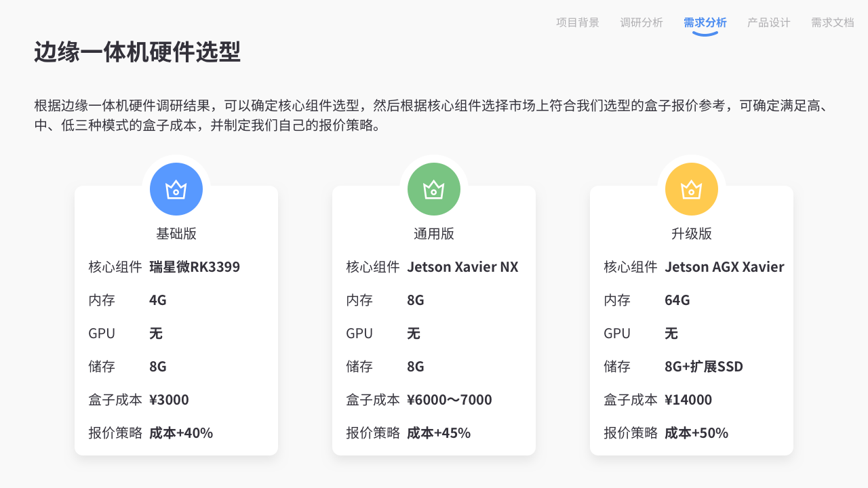Click Jetson AGX Xavier component value
This screenshot has width=868, height=488.
coord(724,267)
